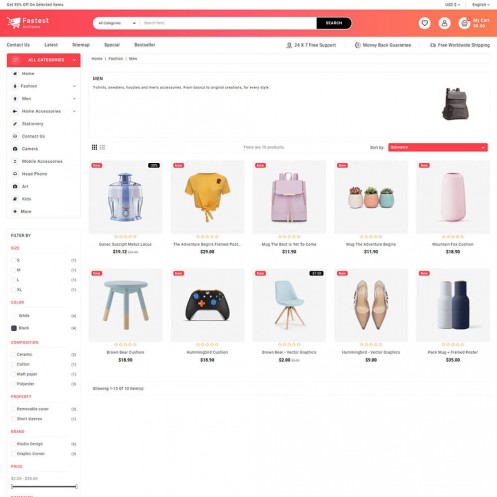Go to the Special menu item
Viewport: 497px width, 497px height.
coord(112,45)
